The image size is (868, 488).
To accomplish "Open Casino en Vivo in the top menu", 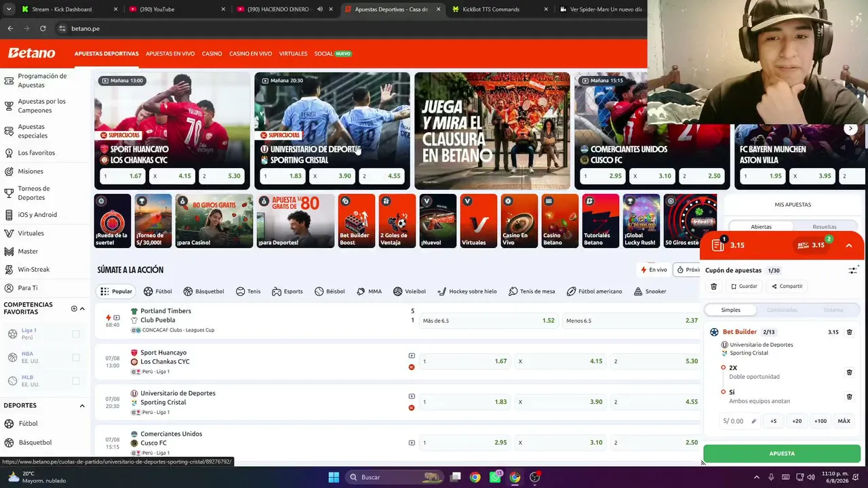I will [250, 54].
